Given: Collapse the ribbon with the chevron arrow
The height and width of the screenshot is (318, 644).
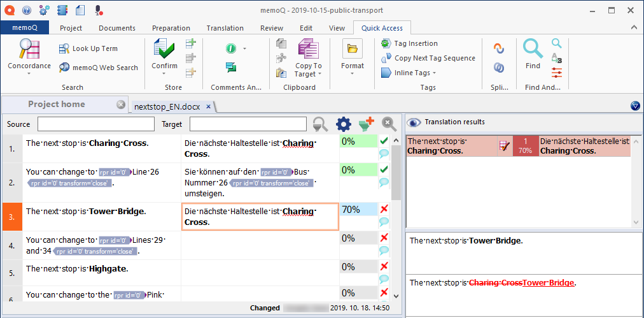Looking at the screenshot, I should click(634, 27).
